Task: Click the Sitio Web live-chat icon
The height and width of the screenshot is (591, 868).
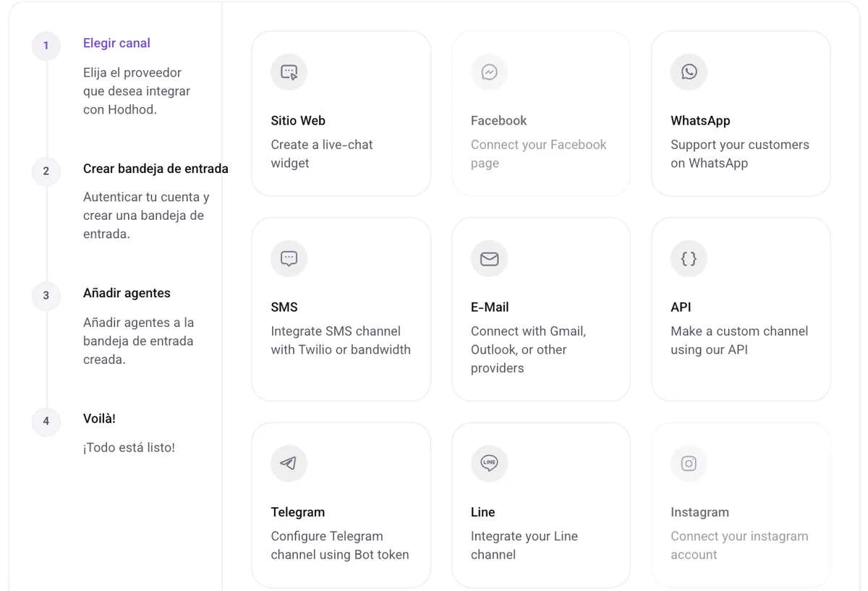Action: coord(289,72)
